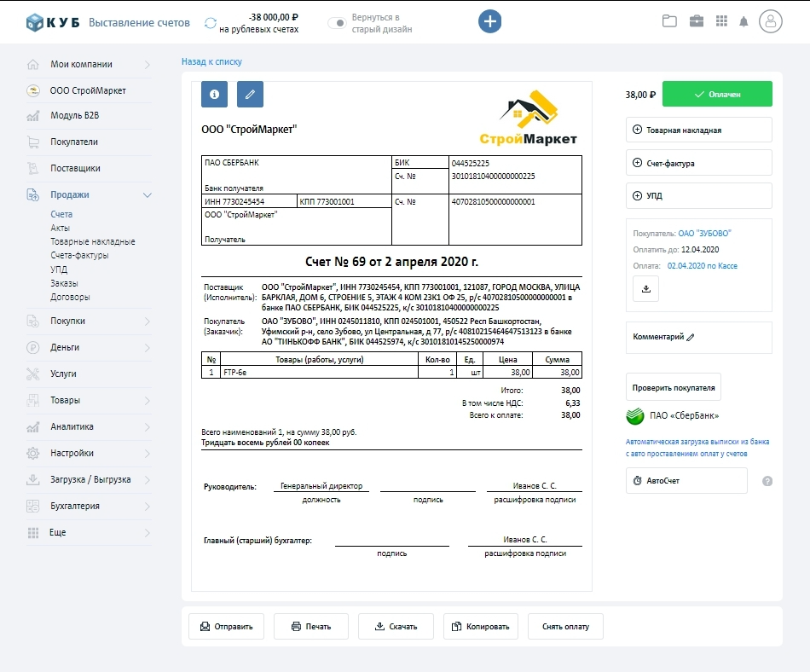Click the СтройМаркет logo image on invoice
810x672 pixels.
tap(529, 118)
